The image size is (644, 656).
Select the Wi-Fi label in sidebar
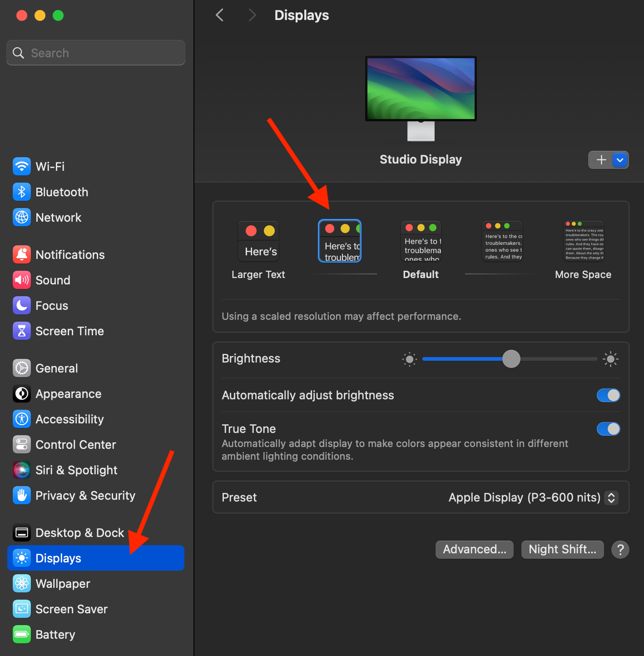click(50, 166)
